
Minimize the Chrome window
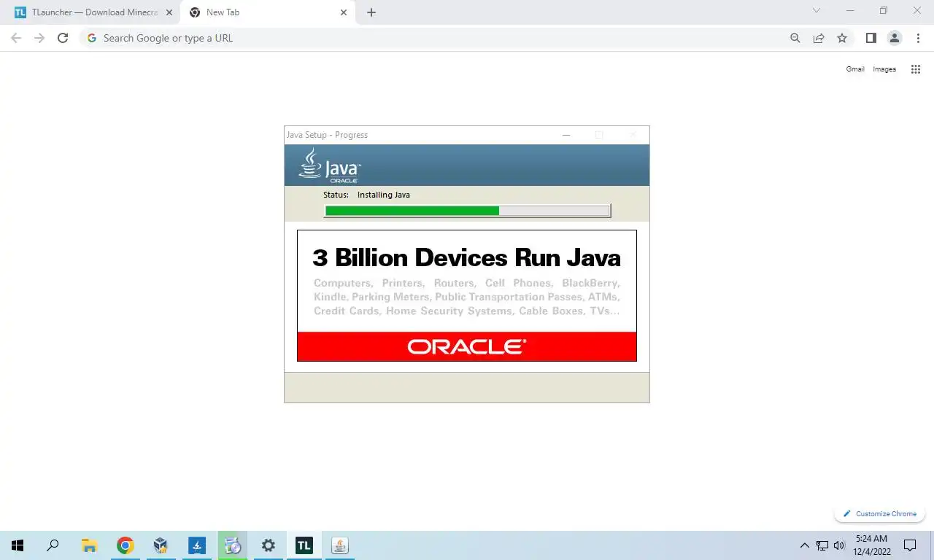pyautogui.click(x=850, y=11)
